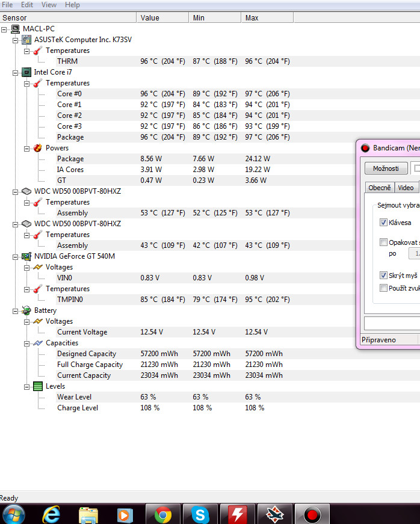Collapse the Capacities tree branch
420x524 pixels.
tap(26, 343)
